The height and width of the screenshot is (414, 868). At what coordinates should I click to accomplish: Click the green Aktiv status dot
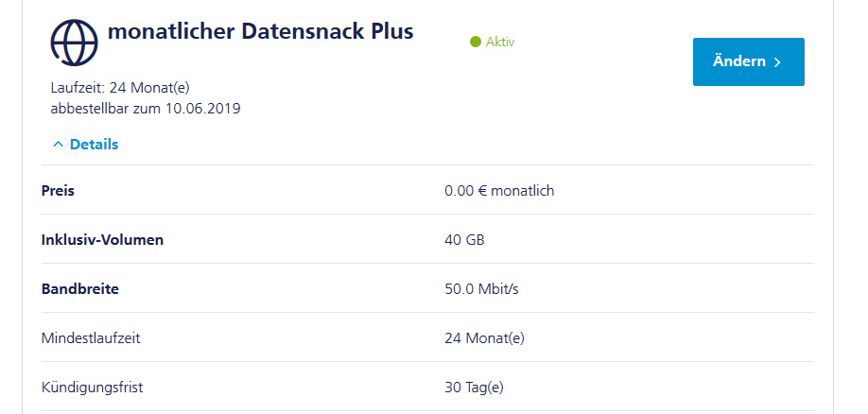coord(475,43)
